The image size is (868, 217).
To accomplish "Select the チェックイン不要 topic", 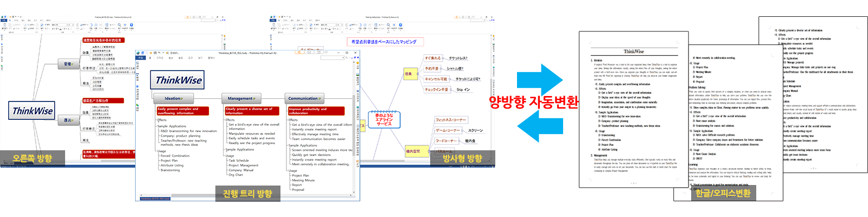I will point(437,90).
